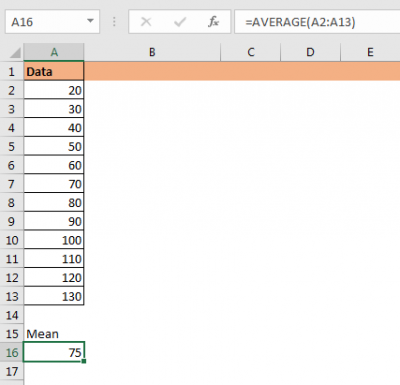This screenshot has width=400, height=385.
Task: Click the cell containing 20
Action: [x=54, y=90]
